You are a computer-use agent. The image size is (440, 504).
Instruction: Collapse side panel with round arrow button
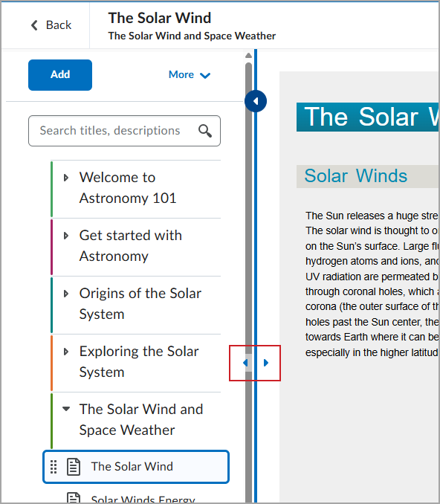point(256,101)
